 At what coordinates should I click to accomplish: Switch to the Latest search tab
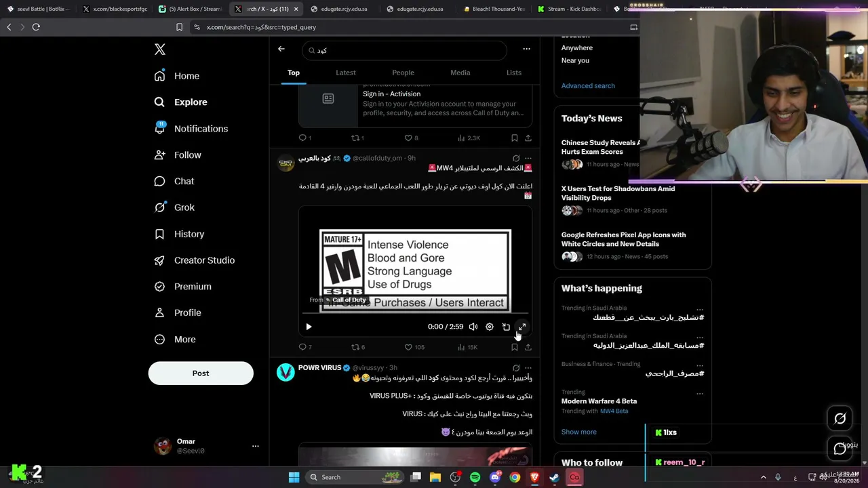[x=346, y=73]
